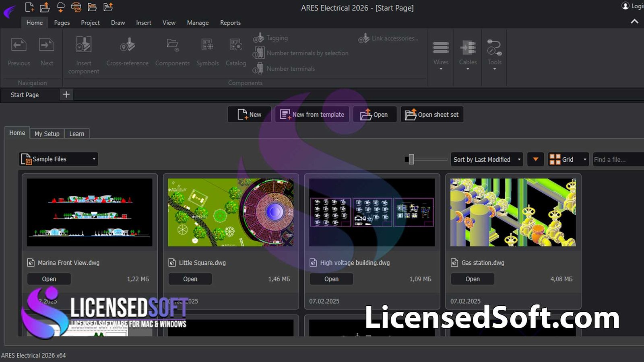Collapse the ribbon with the chevron

[634, 21]
